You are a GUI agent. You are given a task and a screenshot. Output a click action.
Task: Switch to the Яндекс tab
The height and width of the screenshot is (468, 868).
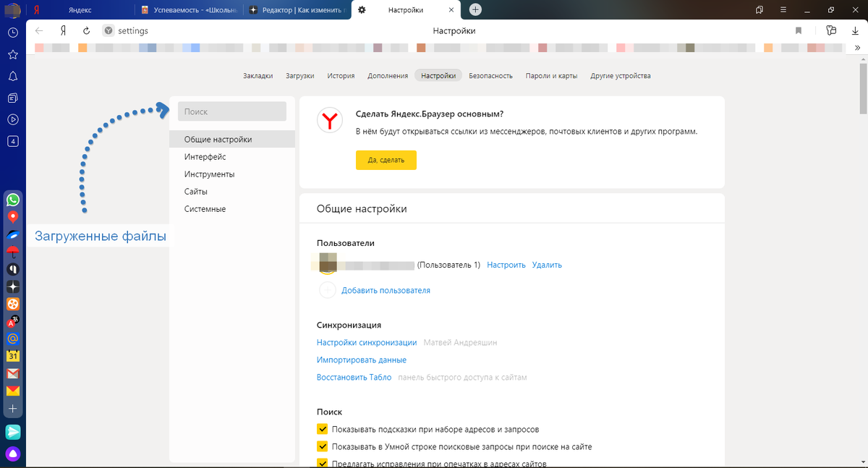tap(79, 9)
